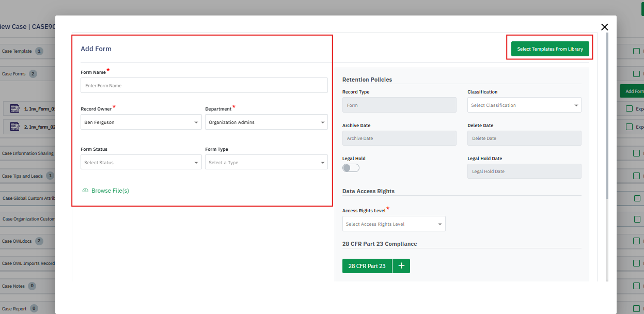Click the count badge next to Case Template

(x=39, y=51)
